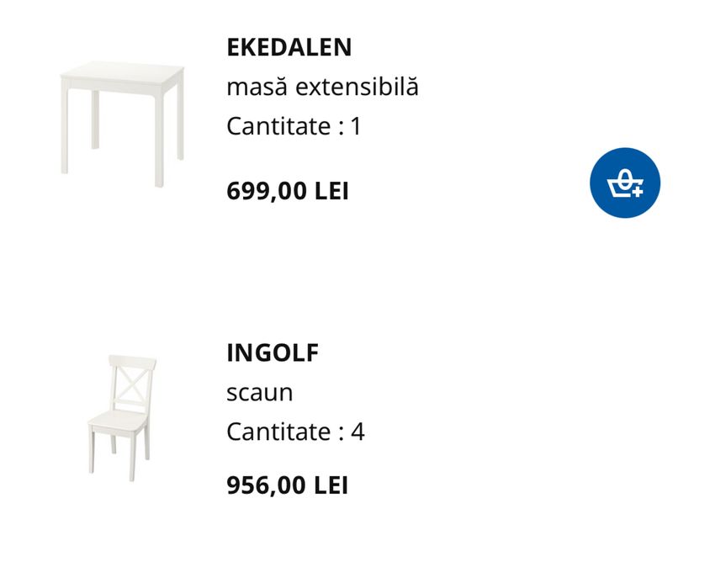Click the word 'Cantitate' under masă extensibilă
Screen dimensions: 710x588
pos(278,126)
